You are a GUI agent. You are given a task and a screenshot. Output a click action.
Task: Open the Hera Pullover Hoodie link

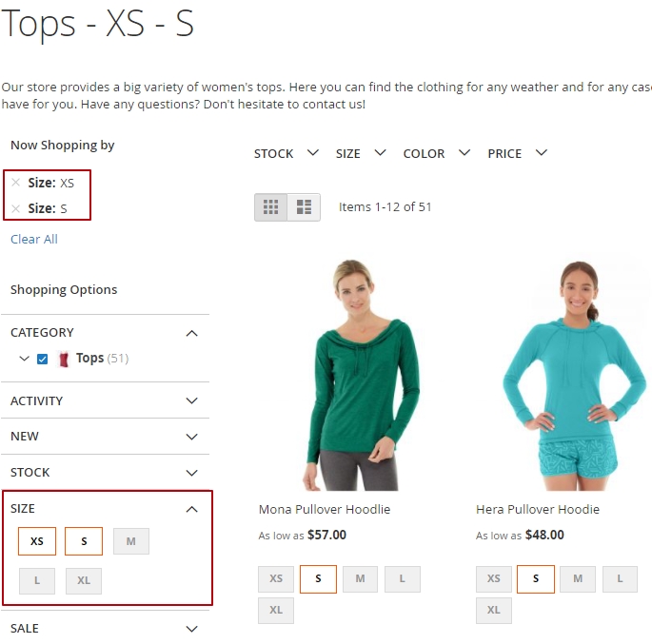pos(538,509)
